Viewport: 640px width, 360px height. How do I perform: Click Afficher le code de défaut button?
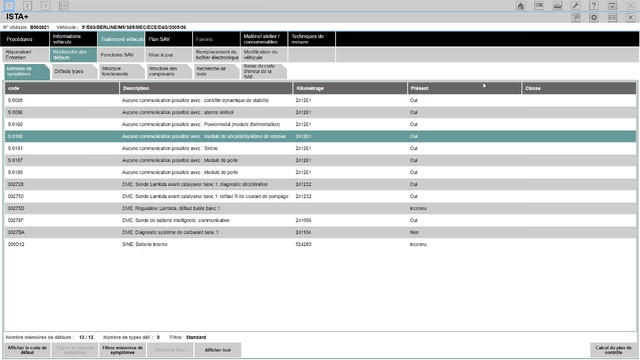[27, 350]
